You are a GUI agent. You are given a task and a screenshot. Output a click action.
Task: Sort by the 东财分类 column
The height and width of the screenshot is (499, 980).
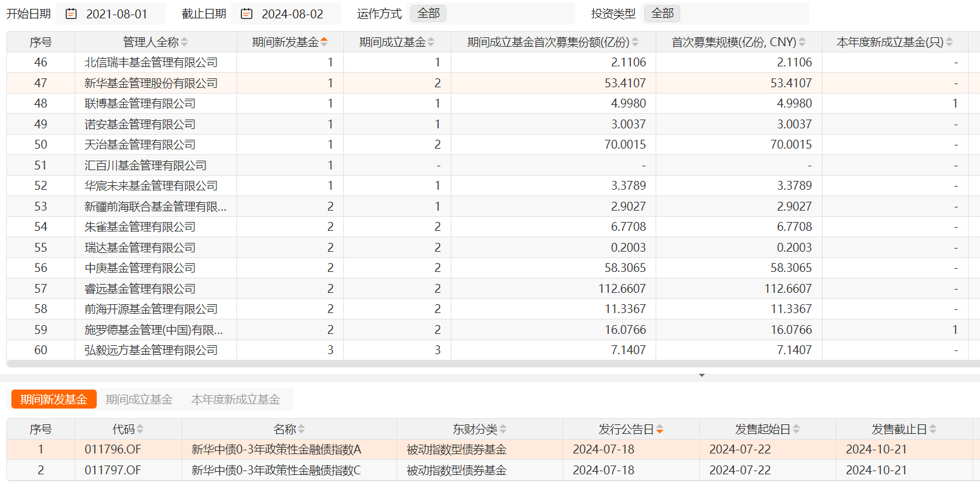(502, 428)
